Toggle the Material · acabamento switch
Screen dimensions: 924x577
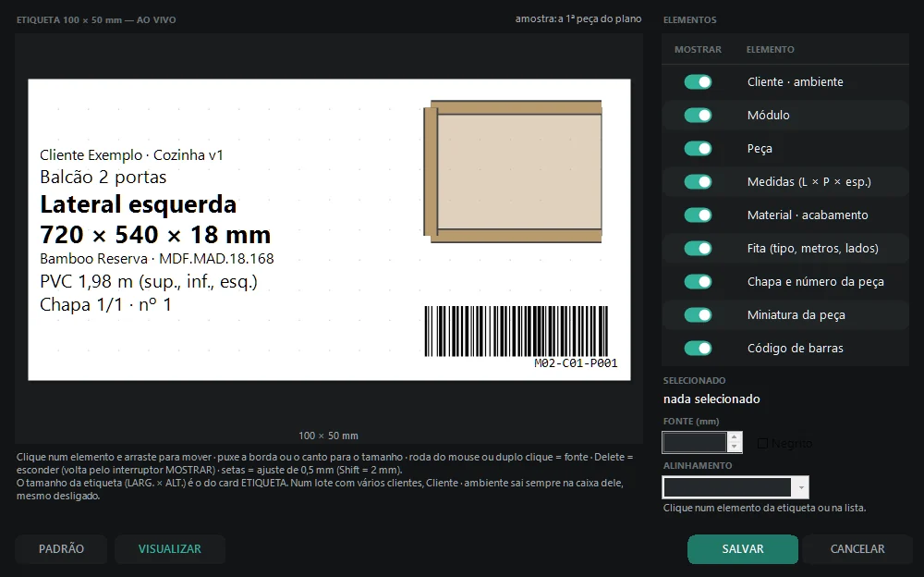[x=698, y=215]
